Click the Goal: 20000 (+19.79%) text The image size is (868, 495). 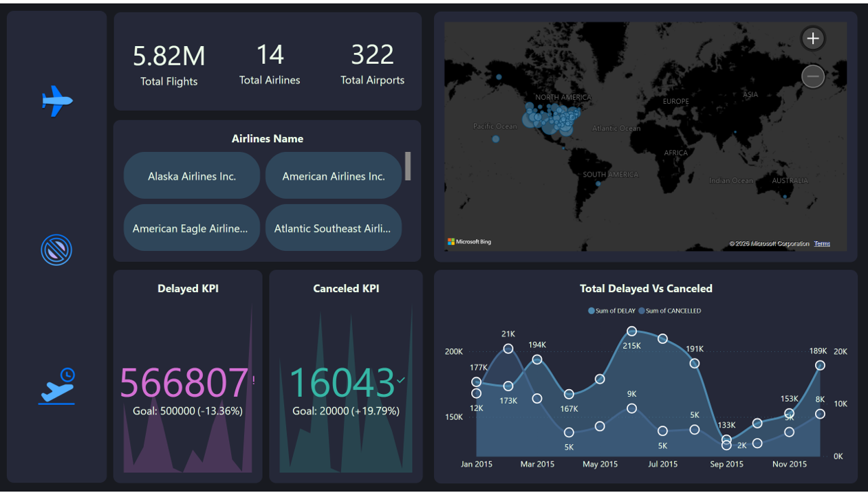click(x=346, y=411)
